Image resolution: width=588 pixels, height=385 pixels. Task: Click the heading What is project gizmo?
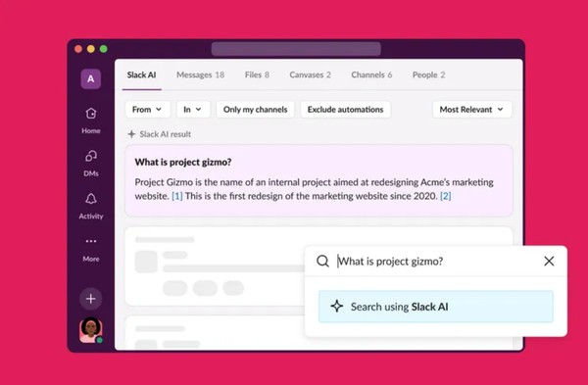point(183,162)
